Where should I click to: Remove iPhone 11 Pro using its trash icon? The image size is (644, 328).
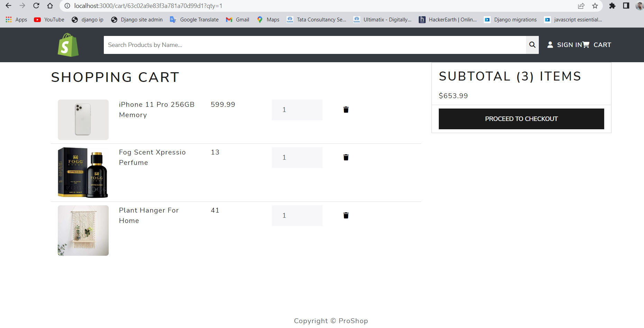coord(346,109)
